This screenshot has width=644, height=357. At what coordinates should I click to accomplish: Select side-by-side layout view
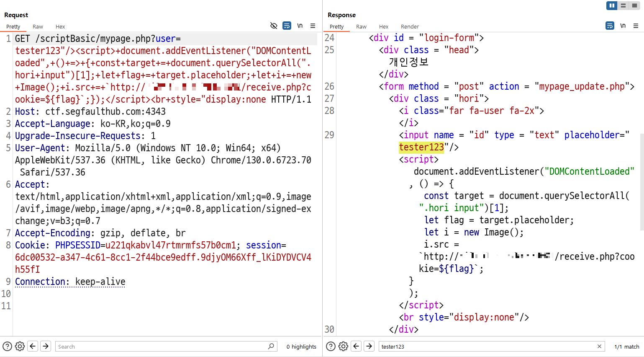pos(612,5)
